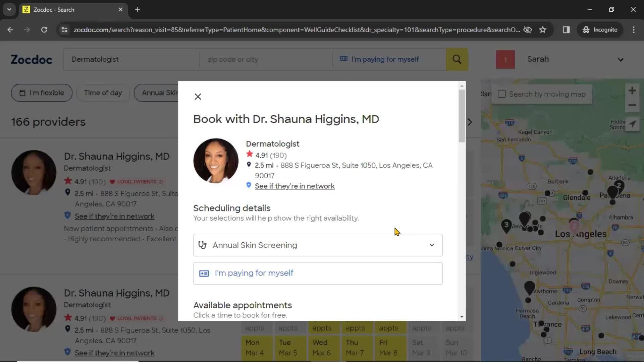Click the tracking protection eye icon
The height and width of the screenshot is (362, 644).
coord(528,29)
